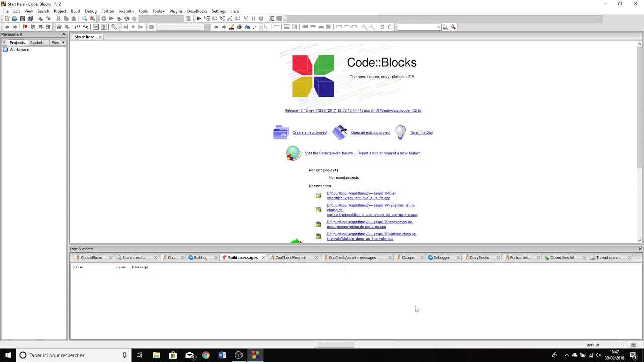Open Google Chrome from the taskbar

(x=206, y=355)
